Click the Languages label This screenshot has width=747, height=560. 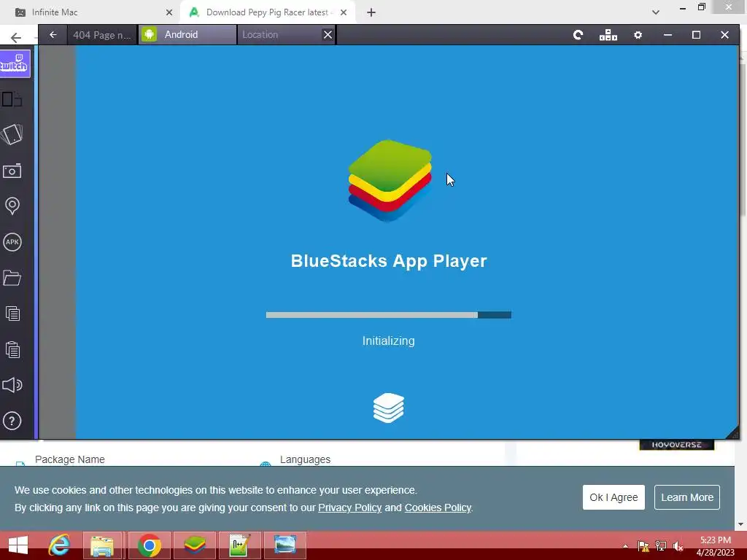click(305, 459)
